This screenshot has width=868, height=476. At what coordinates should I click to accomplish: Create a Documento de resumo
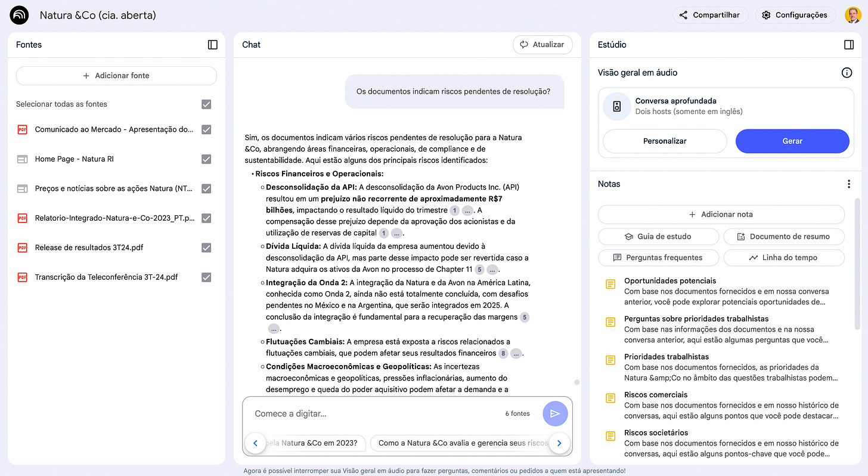784,237
